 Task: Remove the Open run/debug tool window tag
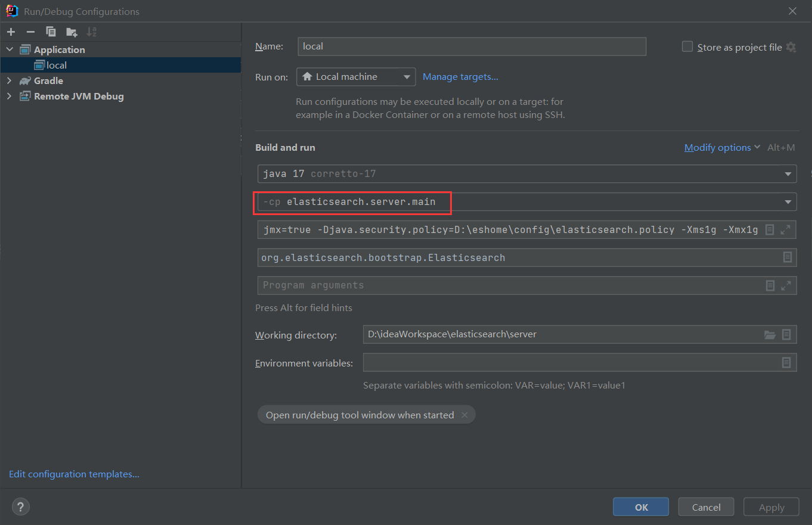coord(464,415)
